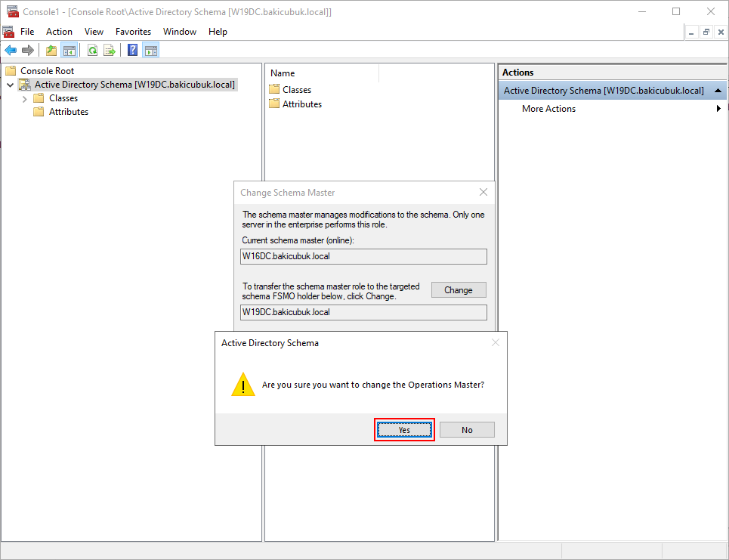The height and width of the screenshot is (560, 729).
Task: Click the yellow warning triangle icon
Action: click(x=243, y=384)
